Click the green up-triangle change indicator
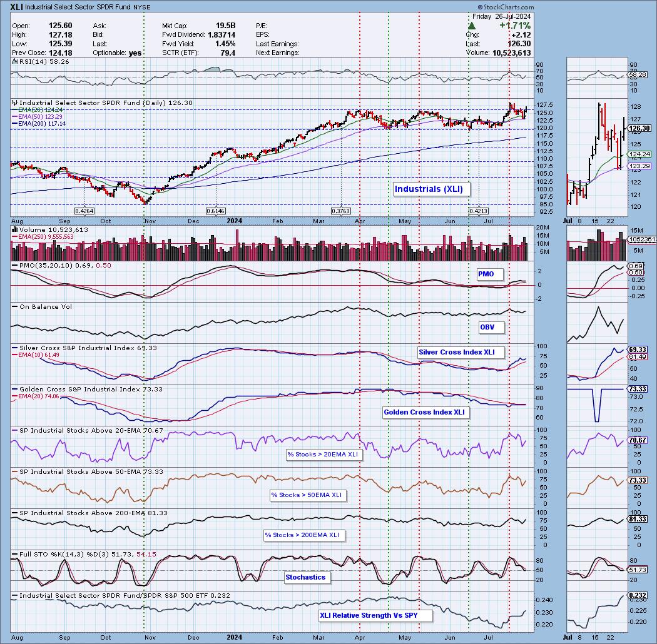This screenshot has width=657, height=644. click(x=471, y=26)
